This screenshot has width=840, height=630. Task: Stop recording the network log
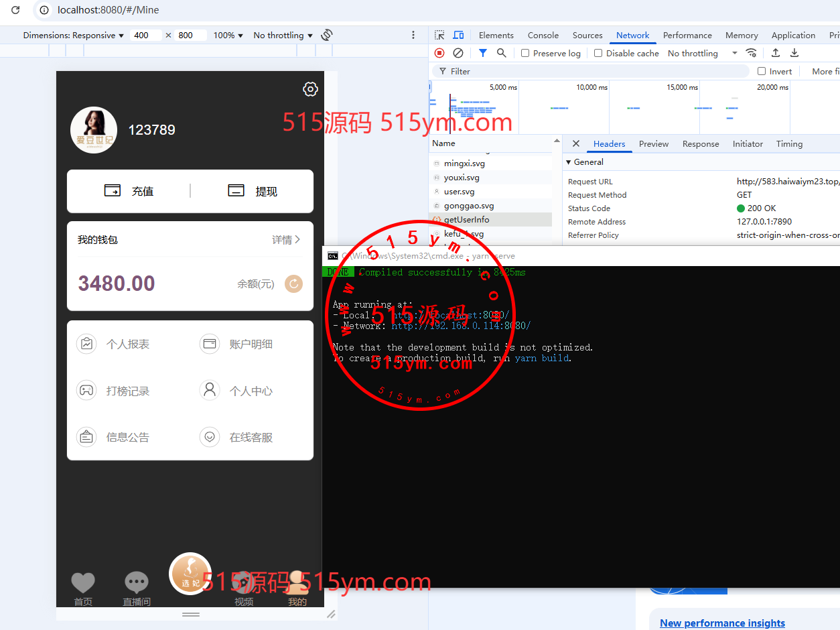pyautogui.click(x=439, y=53)
